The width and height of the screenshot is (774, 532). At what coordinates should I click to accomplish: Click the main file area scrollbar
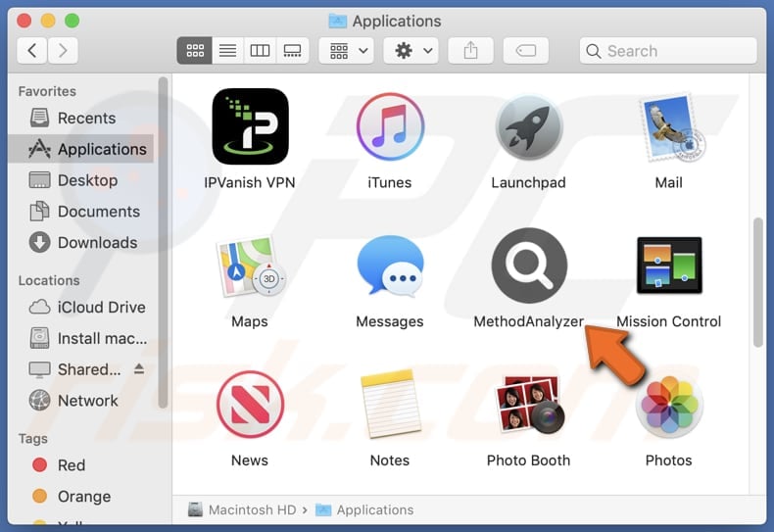point(758,282)
